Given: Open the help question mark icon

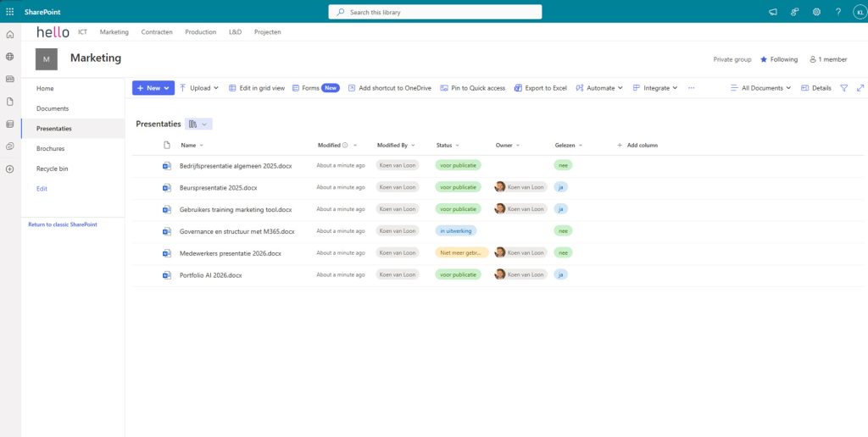Looking at the screenshot, I should [x=838, y=12].
